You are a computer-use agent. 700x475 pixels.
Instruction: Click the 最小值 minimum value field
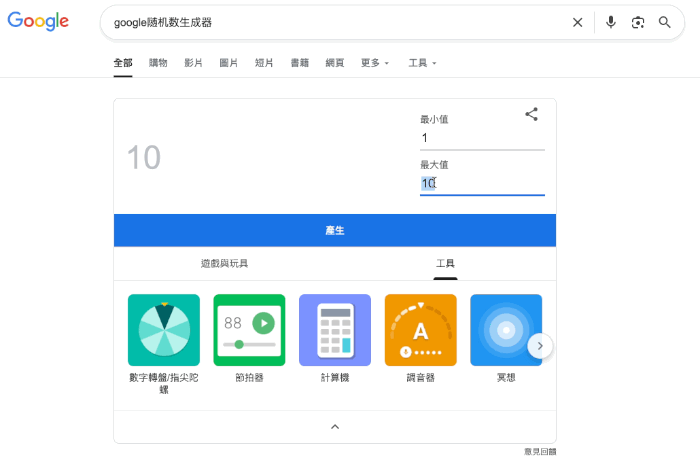pyautogui.click(x=482, y=138)
